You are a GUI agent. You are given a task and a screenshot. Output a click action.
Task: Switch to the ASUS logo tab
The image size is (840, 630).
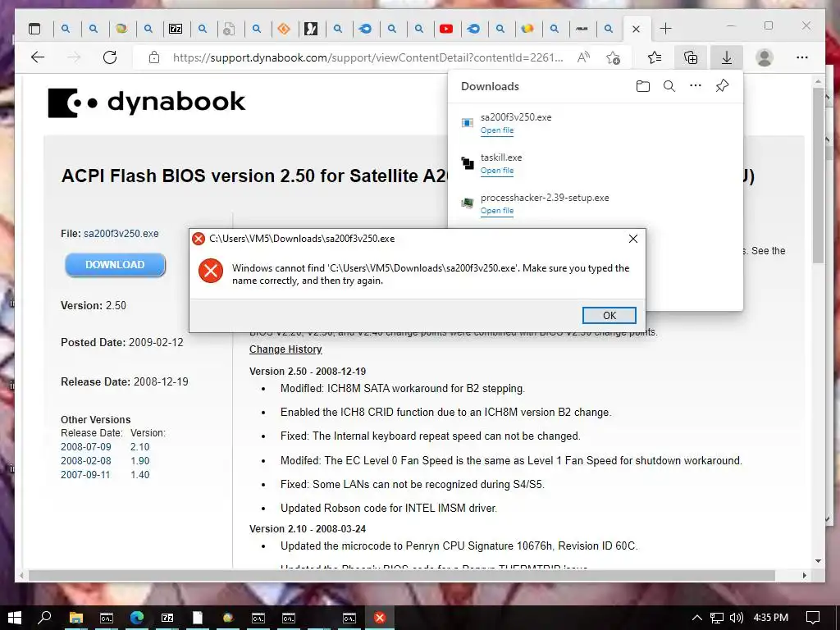pos(582,29)
